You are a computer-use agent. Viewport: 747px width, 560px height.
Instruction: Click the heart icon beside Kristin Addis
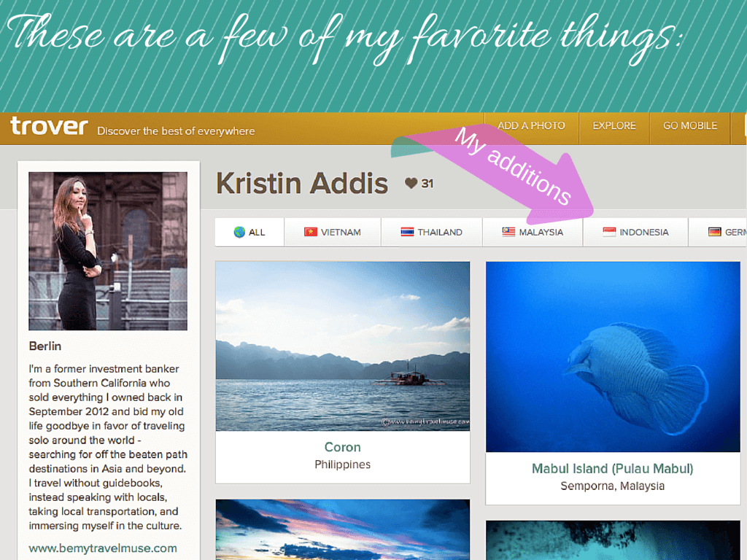[x=411, y=183]
